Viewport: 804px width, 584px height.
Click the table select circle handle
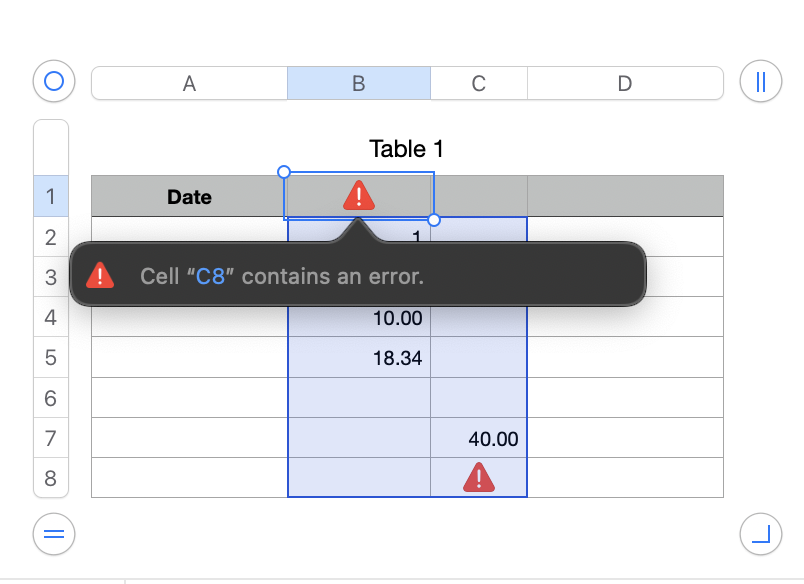(54, 82)
